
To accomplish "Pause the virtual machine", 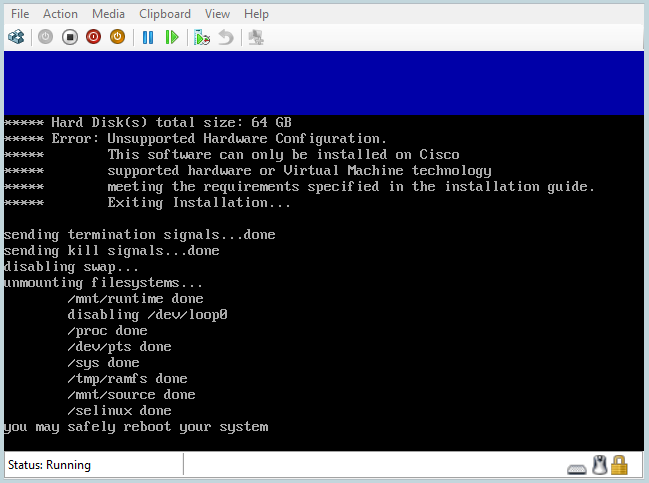I will (x=148, y=37).
